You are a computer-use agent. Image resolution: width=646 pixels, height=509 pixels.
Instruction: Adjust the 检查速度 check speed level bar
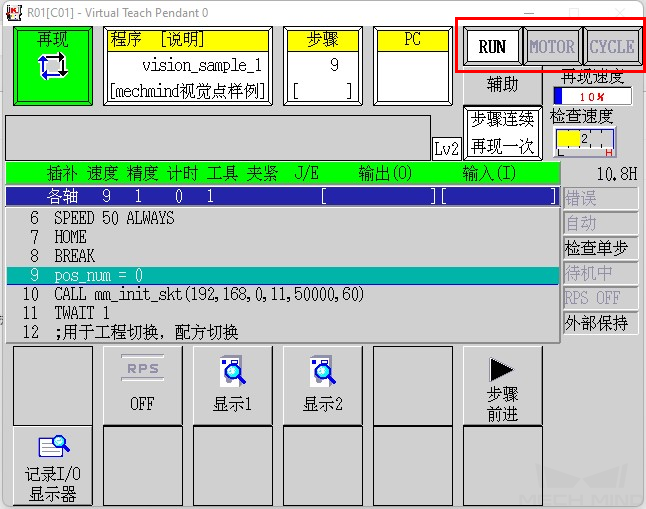(x=585, y=142)
